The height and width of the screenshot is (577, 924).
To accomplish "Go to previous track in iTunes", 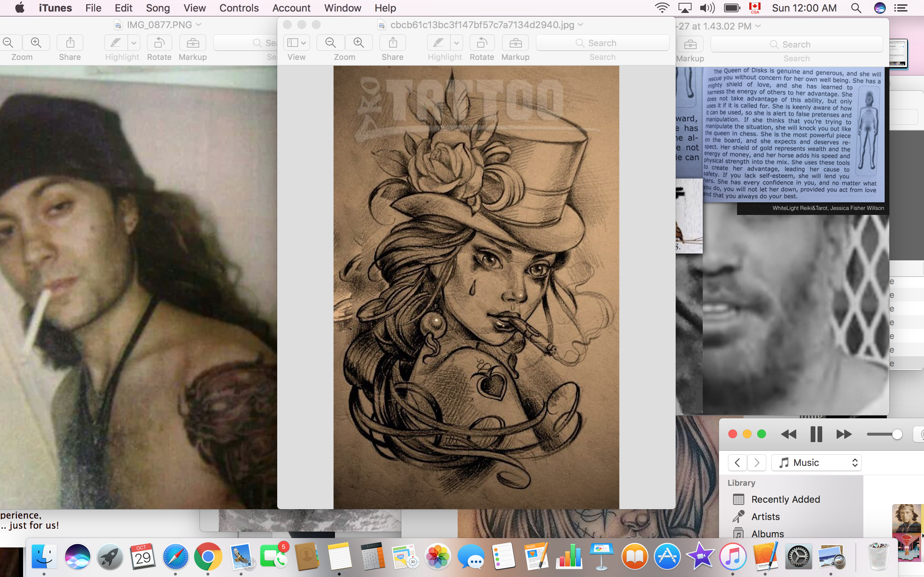I will tap(788, 434).
